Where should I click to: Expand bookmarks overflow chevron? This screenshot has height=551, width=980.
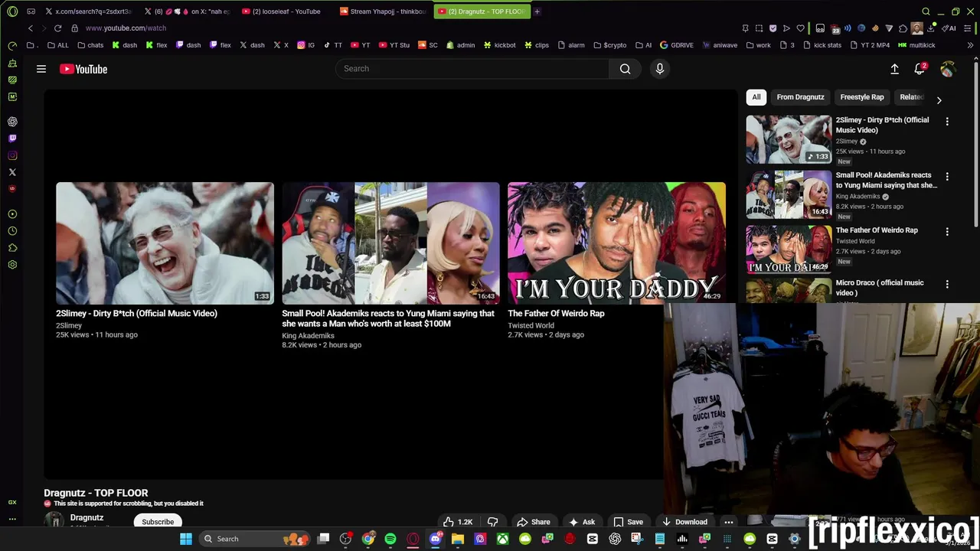tap(970, 45)
